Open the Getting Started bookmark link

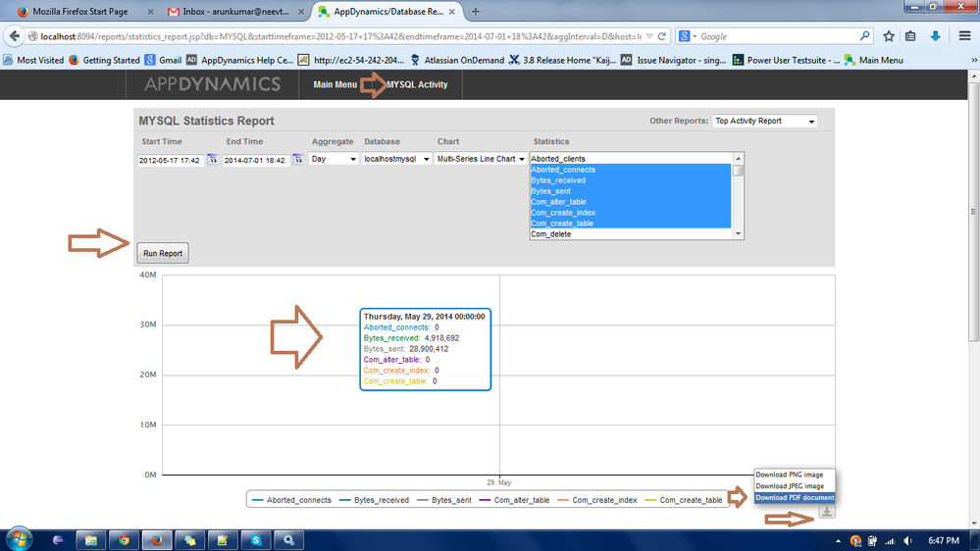point(110,60)
